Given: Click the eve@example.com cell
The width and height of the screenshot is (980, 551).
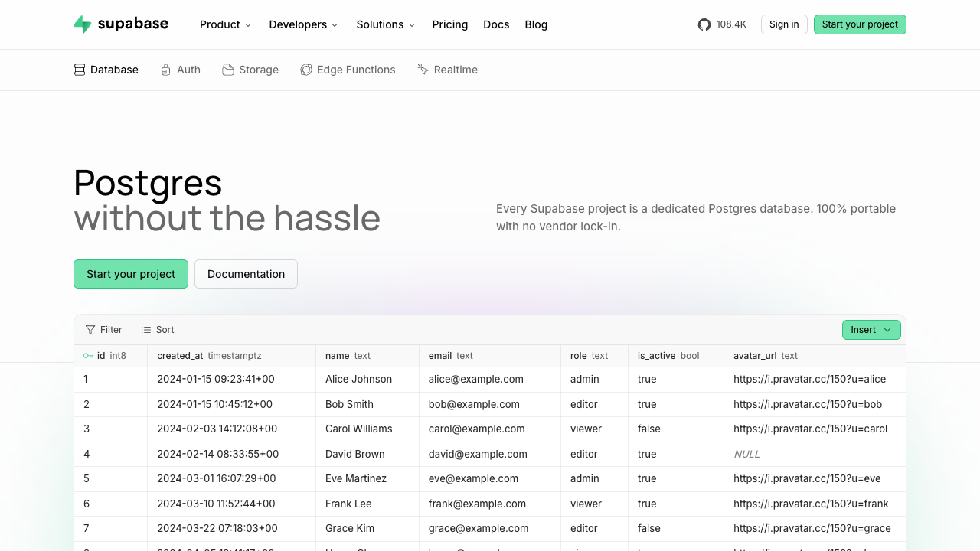Looking at the screenshot, I should point(490,478).
